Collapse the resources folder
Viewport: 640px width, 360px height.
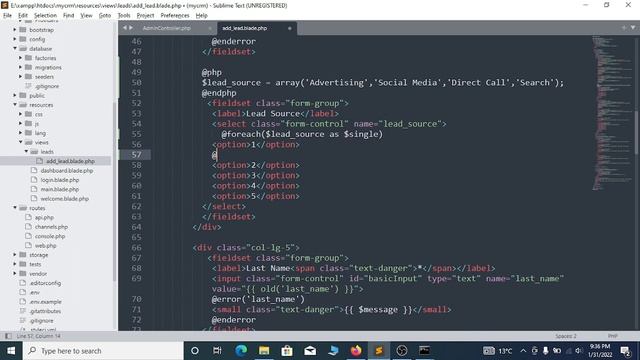[x=15, y=105]
